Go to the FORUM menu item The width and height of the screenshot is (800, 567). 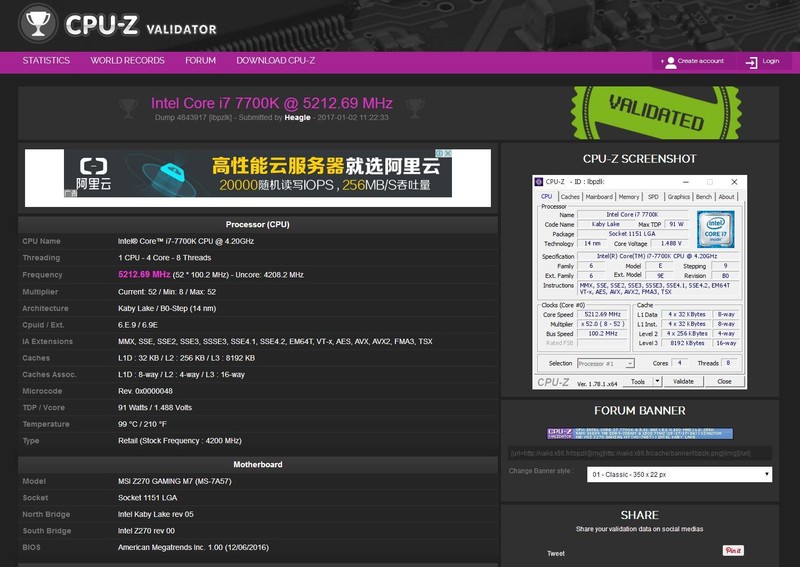click(201, 60)
